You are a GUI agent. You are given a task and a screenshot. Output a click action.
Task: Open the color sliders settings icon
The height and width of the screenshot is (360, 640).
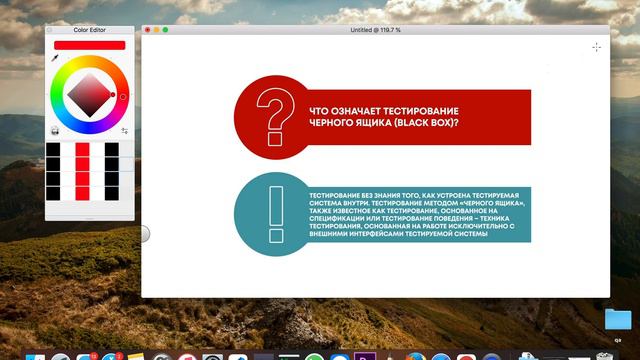(x=124, y=131)
